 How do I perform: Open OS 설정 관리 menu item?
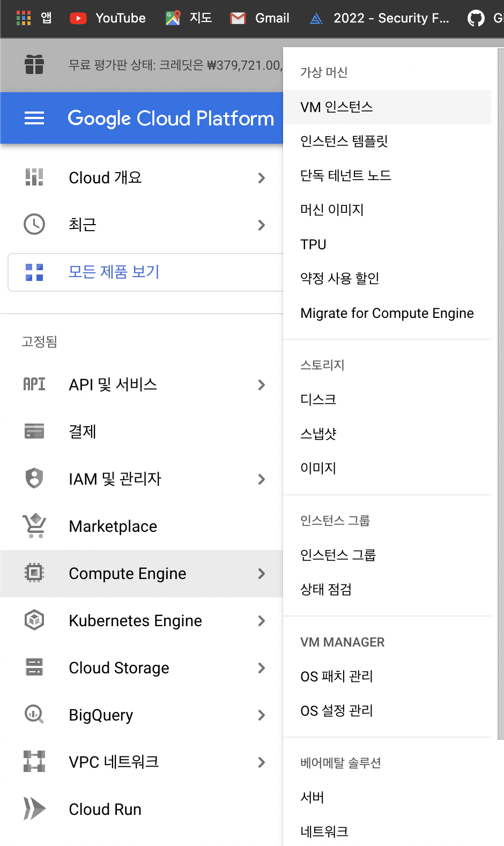387,711
